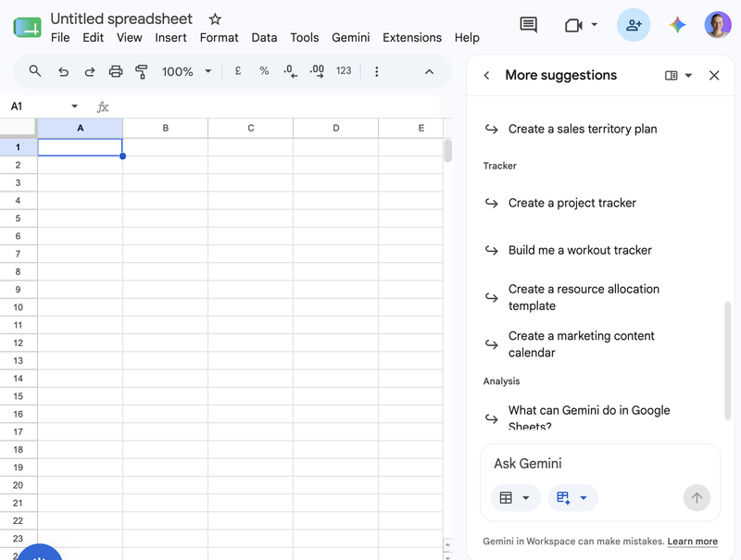Screen dimensions: 741x560
Task: Open the Data menu
Action: (264, 37)
